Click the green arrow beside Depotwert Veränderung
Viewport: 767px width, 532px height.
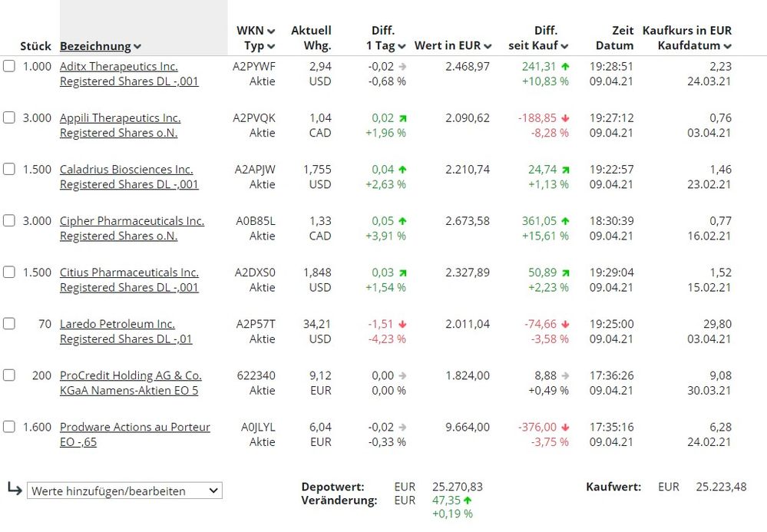(x=468, y=501)
